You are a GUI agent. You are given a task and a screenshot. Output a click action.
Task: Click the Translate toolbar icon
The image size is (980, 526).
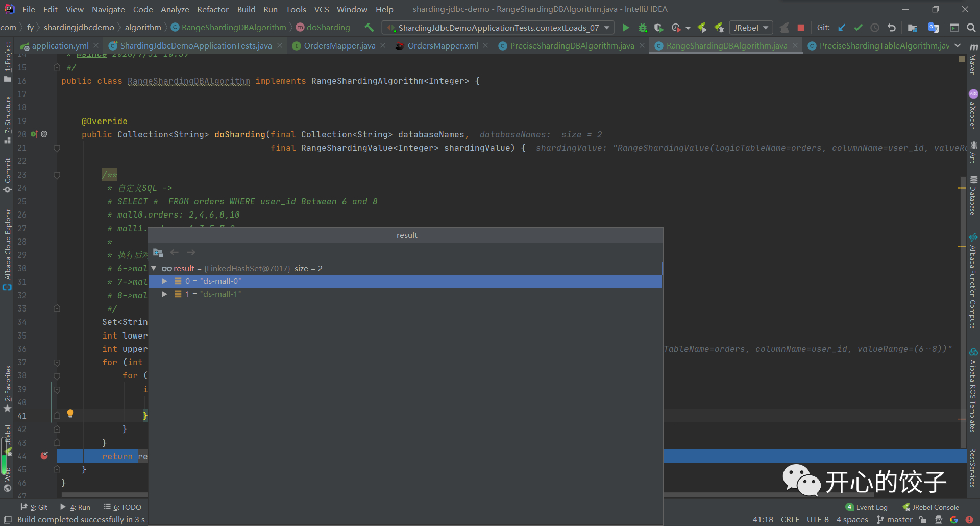934,28
